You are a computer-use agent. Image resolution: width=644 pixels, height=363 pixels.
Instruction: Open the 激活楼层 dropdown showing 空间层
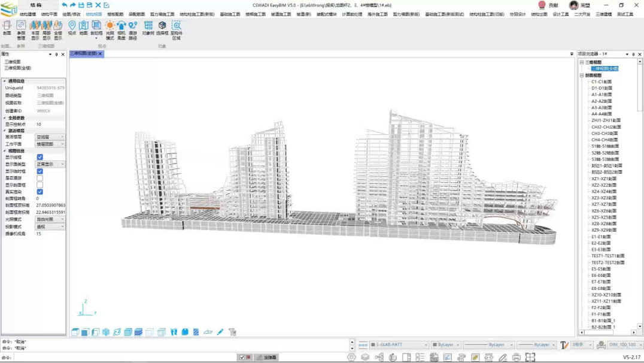tap(50, 137)
